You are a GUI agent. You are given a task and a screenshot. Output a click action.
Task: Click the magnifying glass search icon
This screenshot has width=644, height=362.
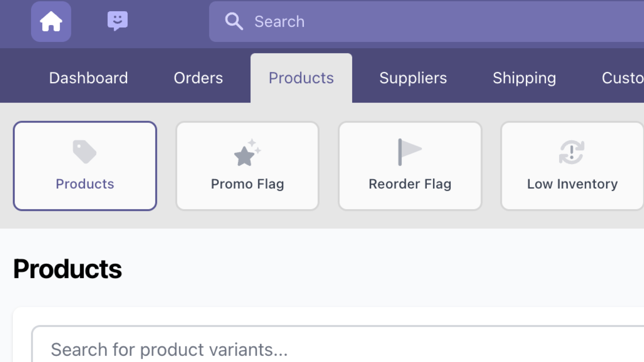tap(234, 21)
